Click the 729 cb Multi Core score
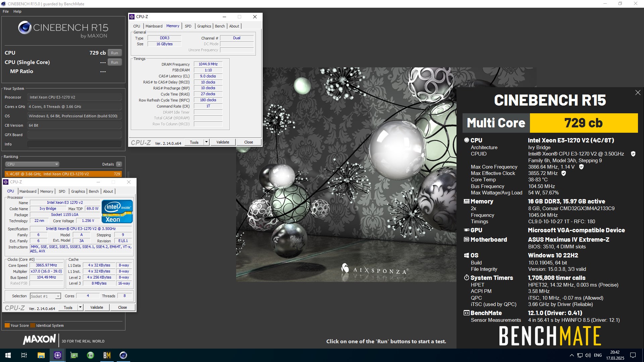 (x=584, y=123)
